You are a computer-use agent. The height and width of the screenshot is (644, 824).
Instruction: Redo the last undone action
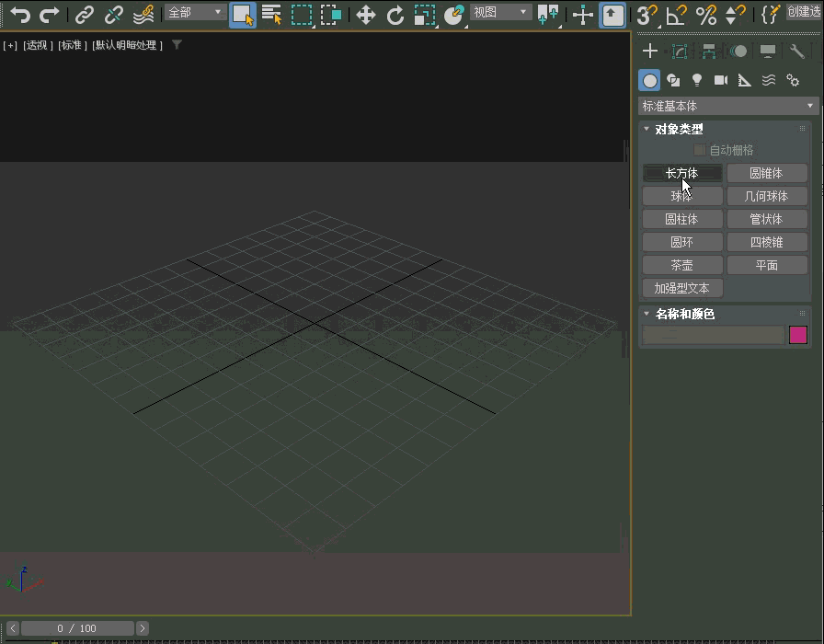[x=50, y=14]
